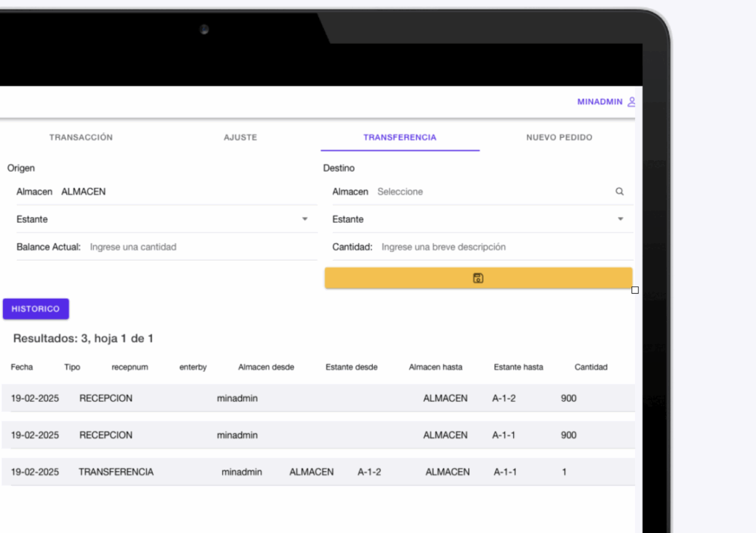Click the recepnum column header
Image resolution: width=756 pixels, height=533 pixels.
pyautogui.click(x=130, y=367)
